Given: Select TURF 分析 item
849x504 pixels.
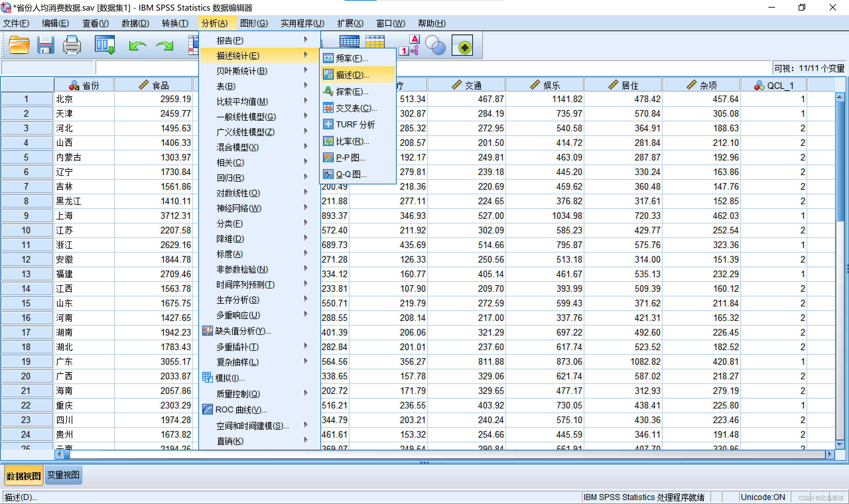Looking at the screenshot, I should coord(358,125).
